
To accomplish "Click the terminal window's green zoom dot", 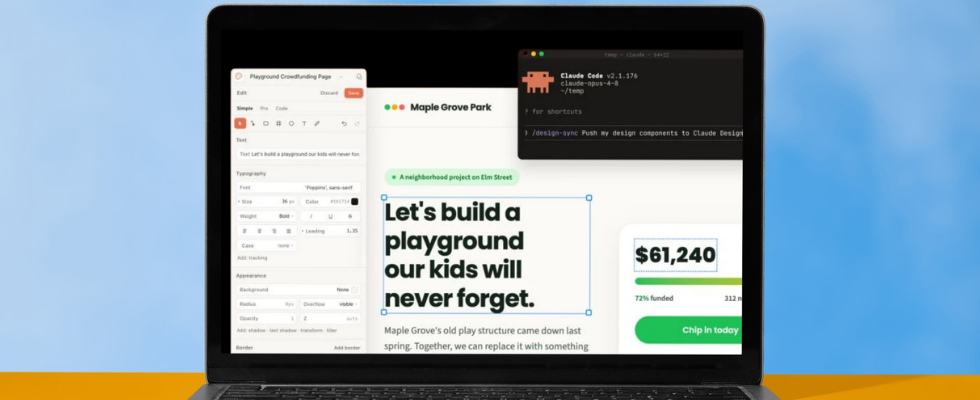I will coord(541,54).
